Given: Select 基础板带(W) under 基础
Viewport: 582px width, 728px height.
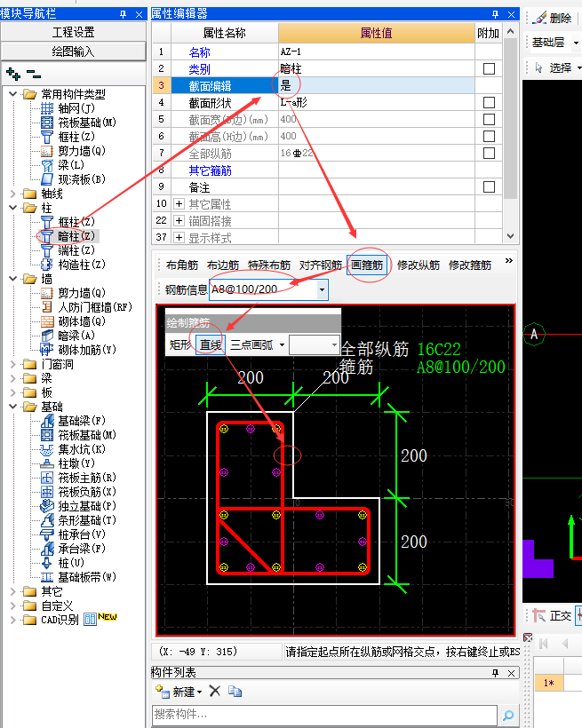Looking at the screenshot, I should pyautogui.click(x=87, y=577).
